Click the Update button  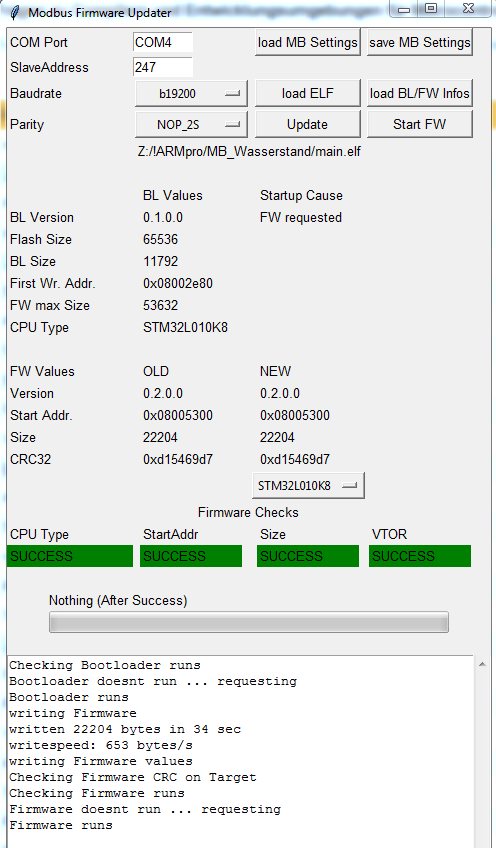pyautogui.click(x=308, y=124)
